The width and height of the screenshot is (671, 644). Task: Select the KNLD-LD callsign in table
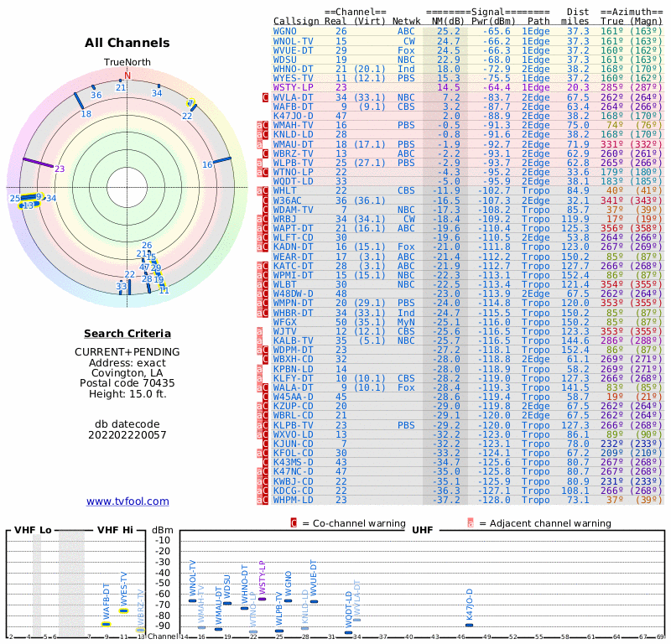tap(293, 134)
